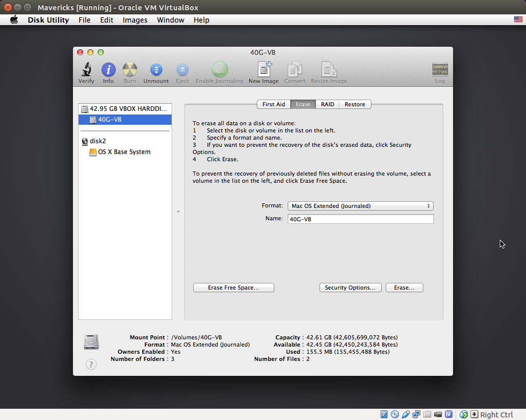Click the Right Ctrl host key label
This screenshot has height=420, width=526.
pyautogui.click(x=497, y=415)
